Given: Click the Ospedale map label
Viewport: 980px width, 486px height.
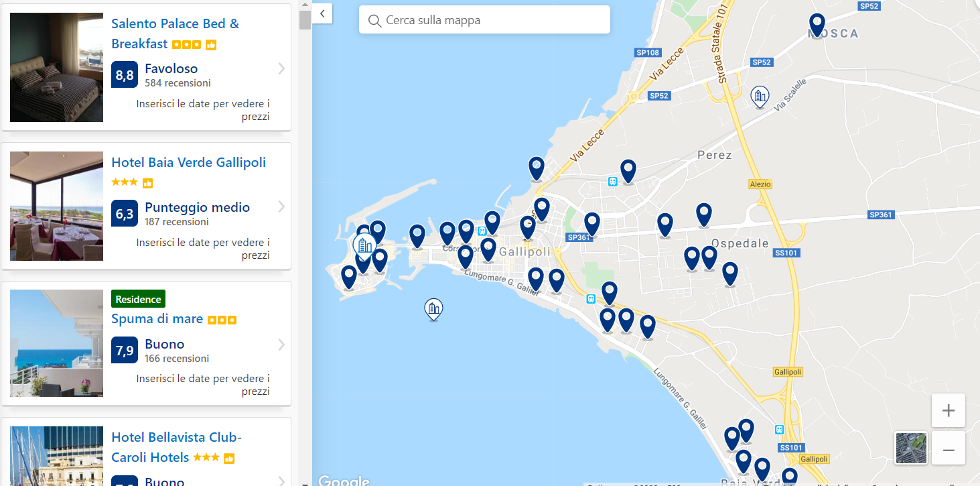Looking at the screenshot, I should [x=740, y=243].
